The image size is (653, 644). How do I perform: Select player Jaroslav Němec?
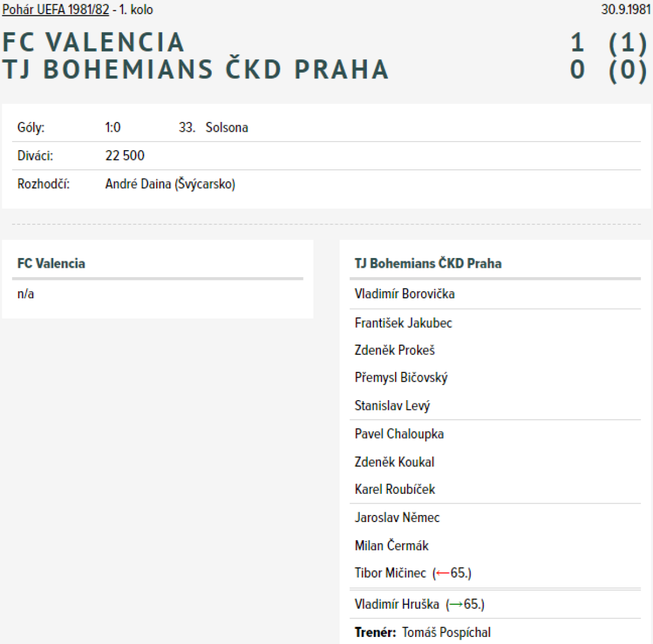[x=397, y=518]
